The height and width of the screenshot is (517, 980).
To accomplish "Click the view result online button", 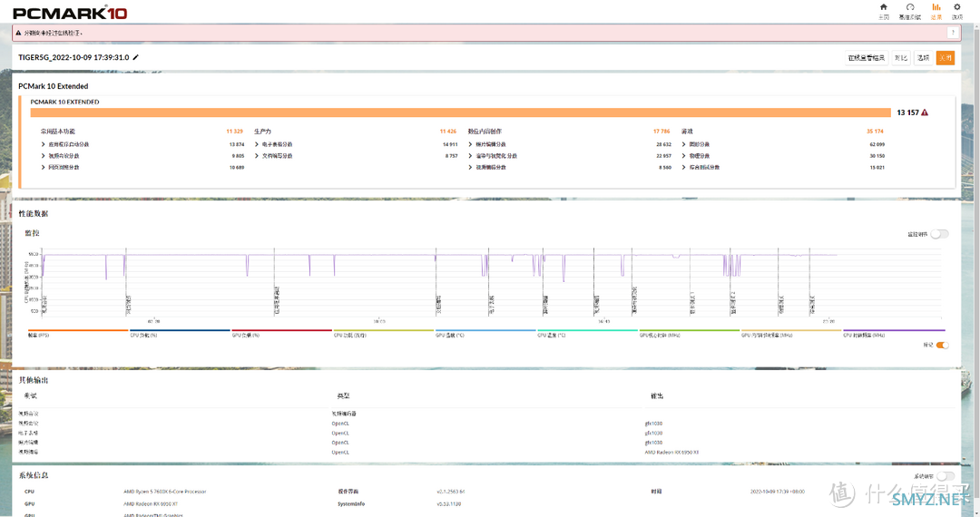I will tap(867, 58).
